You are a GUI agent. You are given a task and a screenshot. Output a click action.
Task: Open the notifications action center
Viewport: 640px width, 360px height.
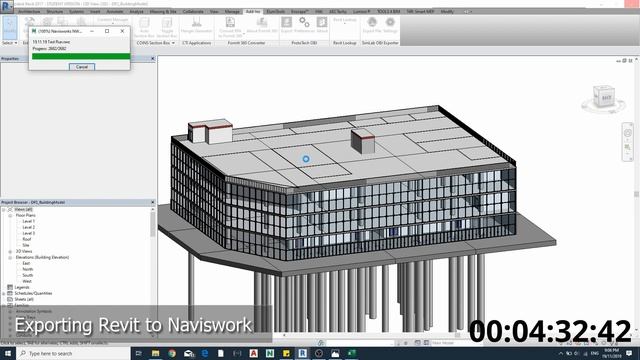629,353
